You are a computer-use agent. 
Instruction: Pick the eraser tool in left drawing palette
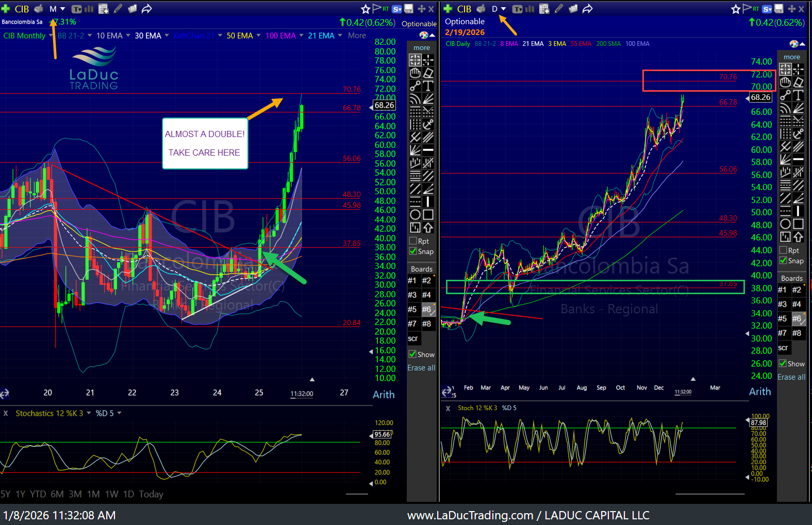[x=428, y=73]
